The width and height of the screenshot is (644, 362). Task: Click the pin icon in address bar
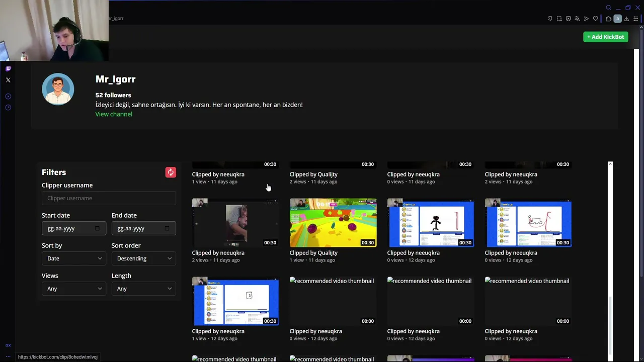coord(550,19)
